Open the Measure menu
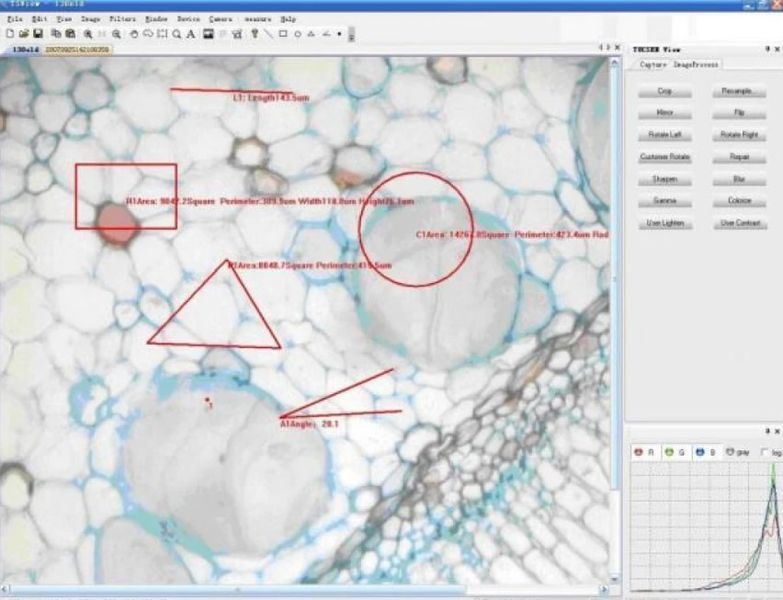The image size is (783, 600). [258, 19]
